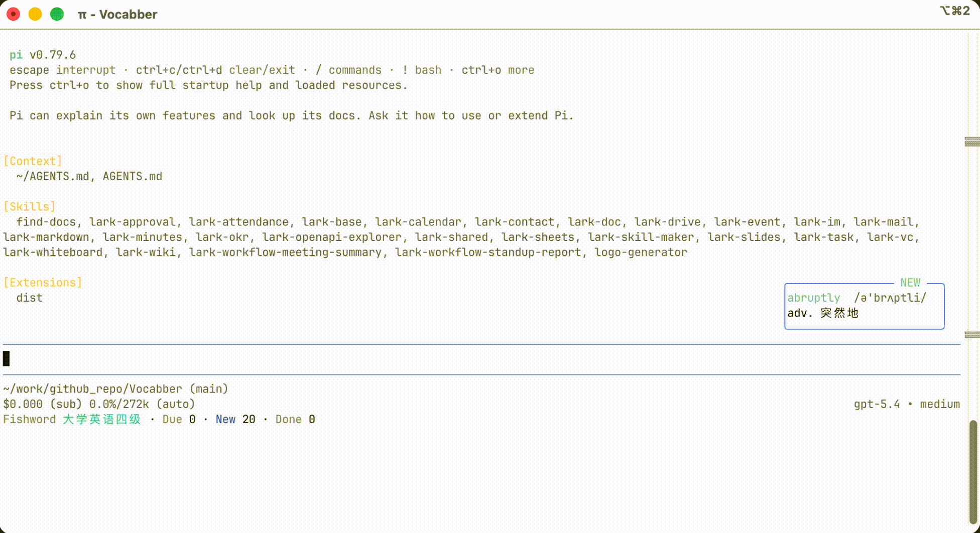Image resolution: width=980 pixels, height=533 pixels.
Task: Click the '$0.000 (sub)' cost indicator
Action: (43, 405)
